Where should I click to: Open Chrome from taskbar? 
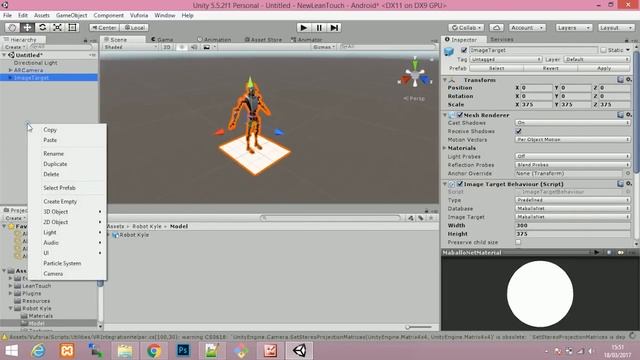pyautogui.click(x=154, y=351)
